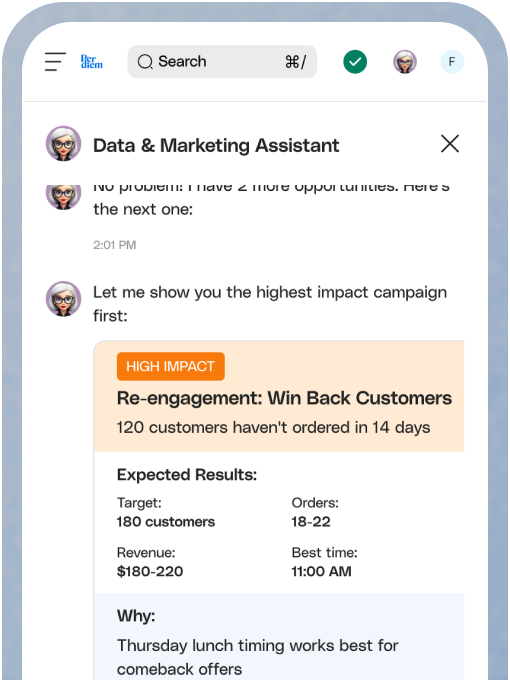
Task: Close the Data & Marketing Assistant panel
Action: point(450,144)
